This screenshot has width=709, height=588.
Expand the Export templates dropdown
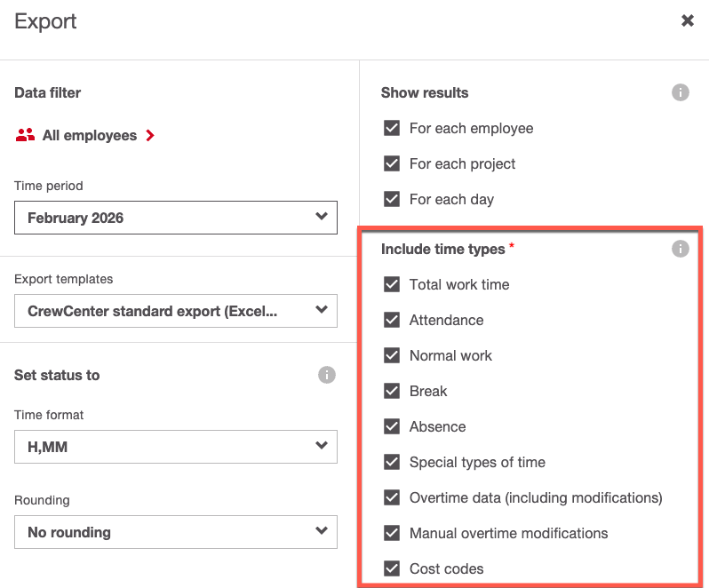(x=175, y=311)
